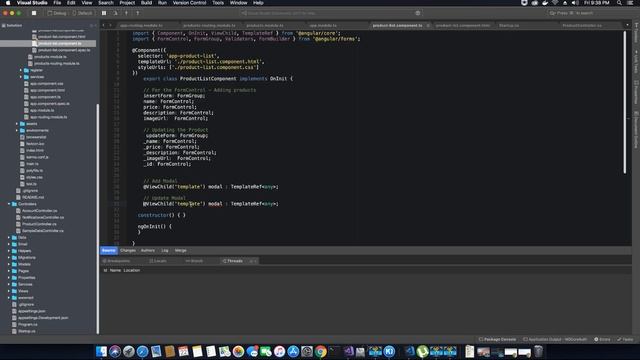Expand the Properties folder
The width and height of the screenshot is (640, 360).
tap(9, 278)
